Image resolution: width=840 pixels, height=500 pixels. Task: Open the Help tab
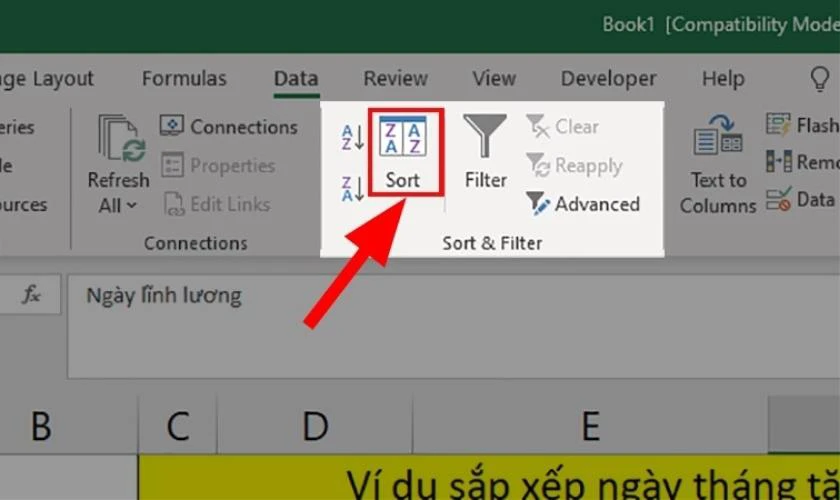tap(723, 79)
